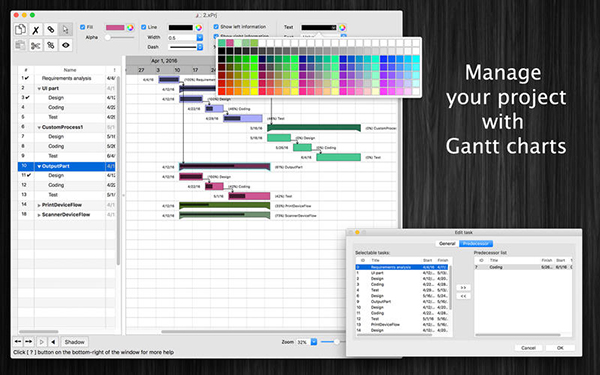Viewport: 600px width, 375px height.
Task: Collapse the OutputPart task group
Action: [39, 166]
